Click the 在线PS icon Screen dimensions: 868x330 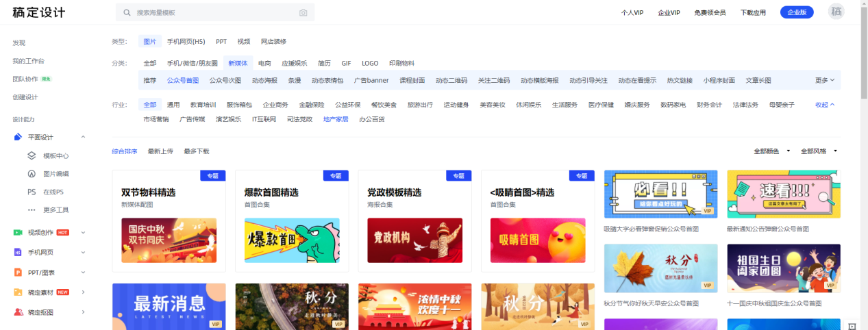click(x=32, y=192)
